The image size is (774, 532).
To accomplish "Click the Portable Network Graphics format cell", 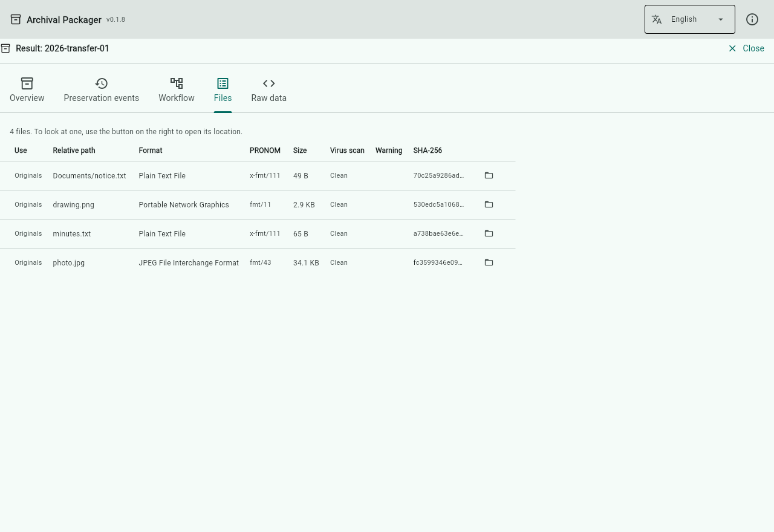I will point(184,205).
